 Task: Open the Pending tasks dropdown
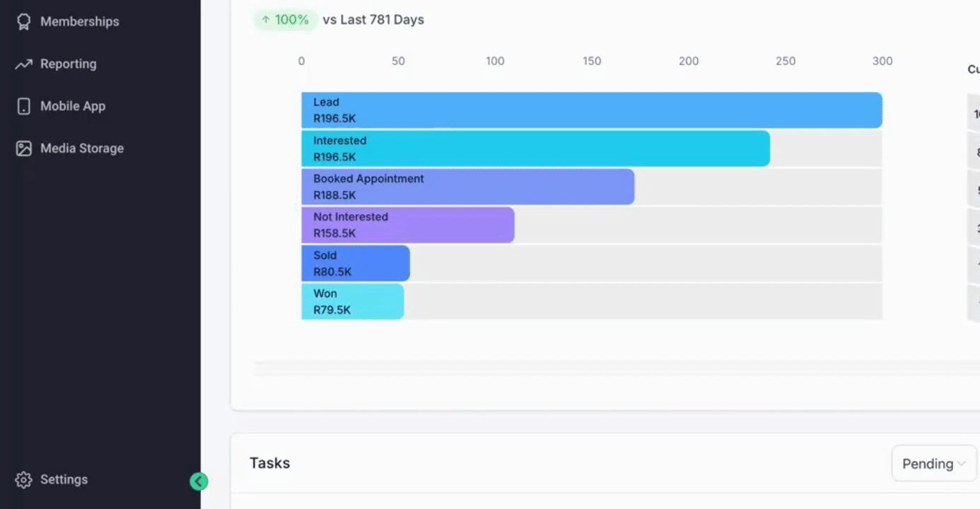[933, 464]
